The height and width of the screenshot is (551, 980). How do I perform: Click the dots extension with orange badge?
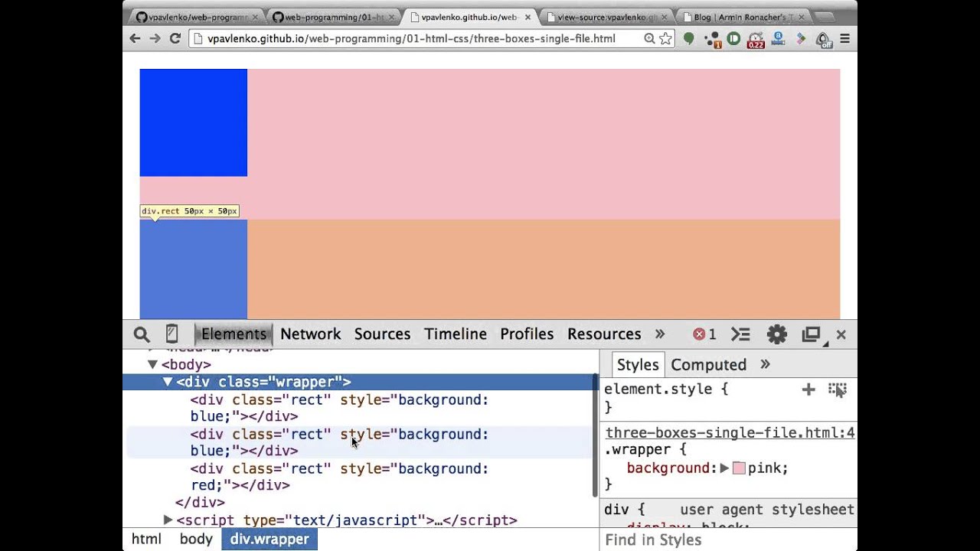pos(712,39)
